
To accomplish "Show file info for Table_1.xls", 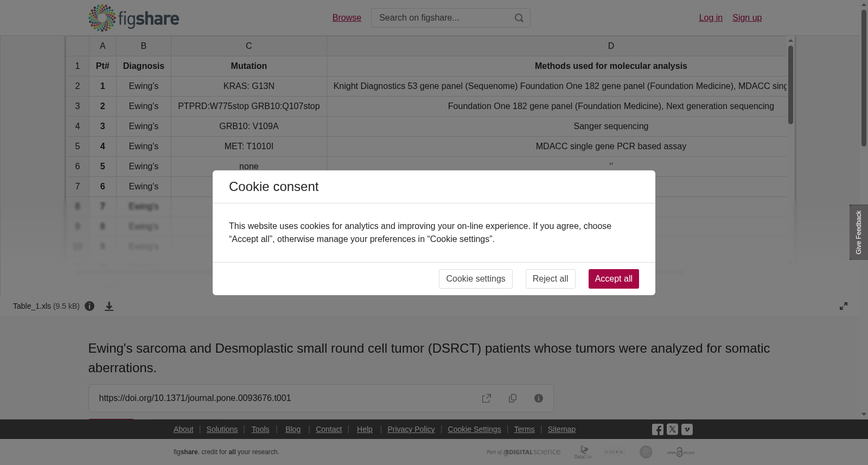I will [90, 306].
